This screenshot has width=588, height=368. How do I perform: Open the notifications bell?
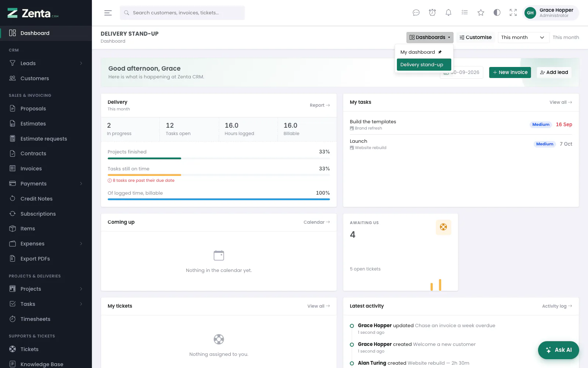(448, 13)
